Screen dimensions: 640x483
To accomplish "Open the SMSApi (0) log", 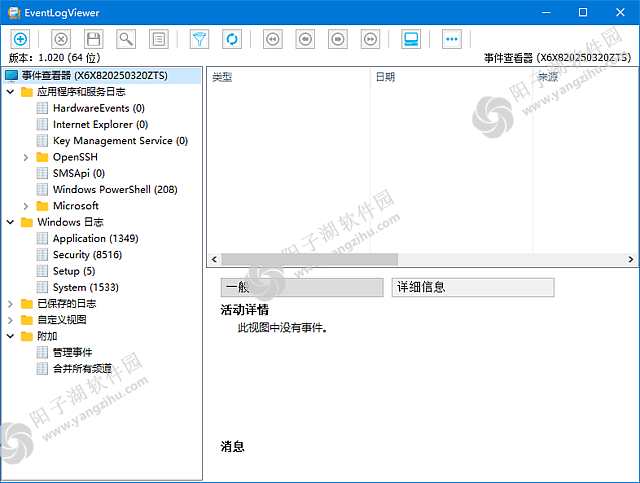I will point(79,174).
